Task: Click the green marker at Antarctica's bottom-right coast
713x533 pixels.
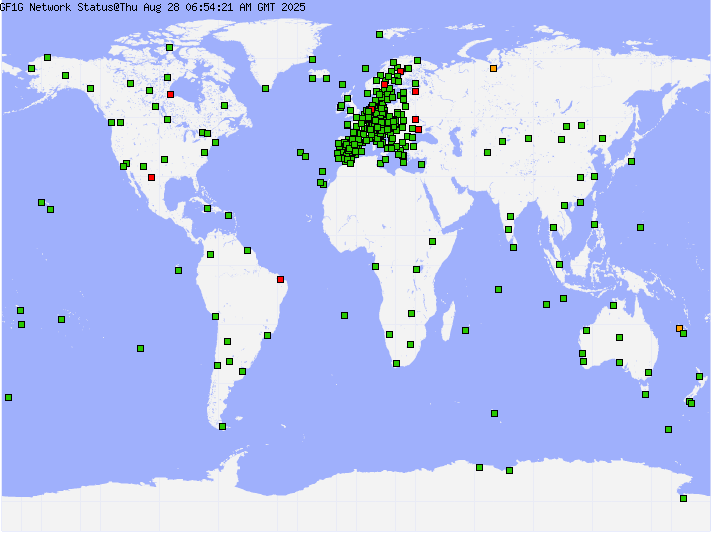Action: [683, 498]
